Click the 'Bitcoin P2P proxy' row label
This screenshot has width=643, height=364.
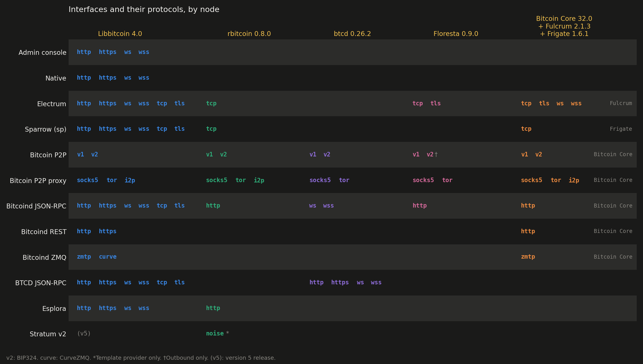point(38,181)
